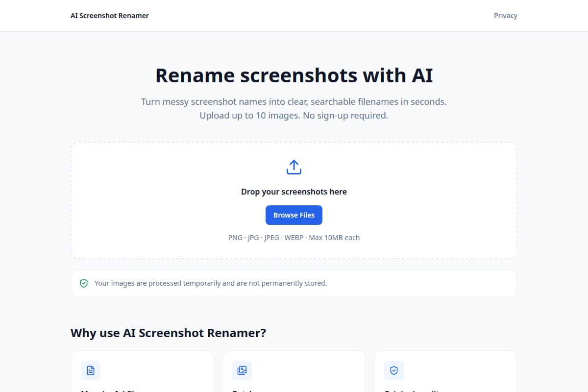Click 'Turn messy screenshot names' subtitle line
588x392 pixels.
294,102
